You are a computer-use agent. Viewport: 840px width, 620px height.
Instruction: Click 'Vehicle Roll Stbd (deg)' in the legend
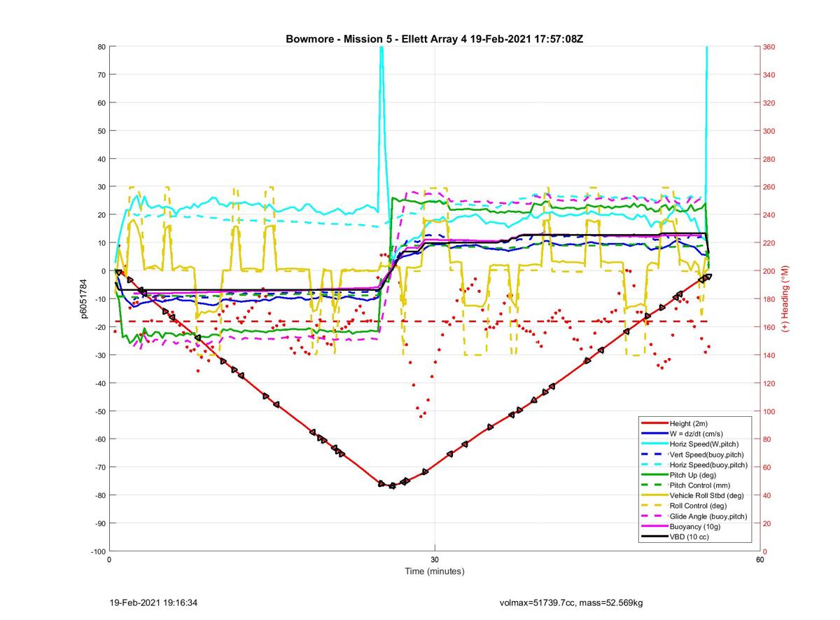coord(707,496)
